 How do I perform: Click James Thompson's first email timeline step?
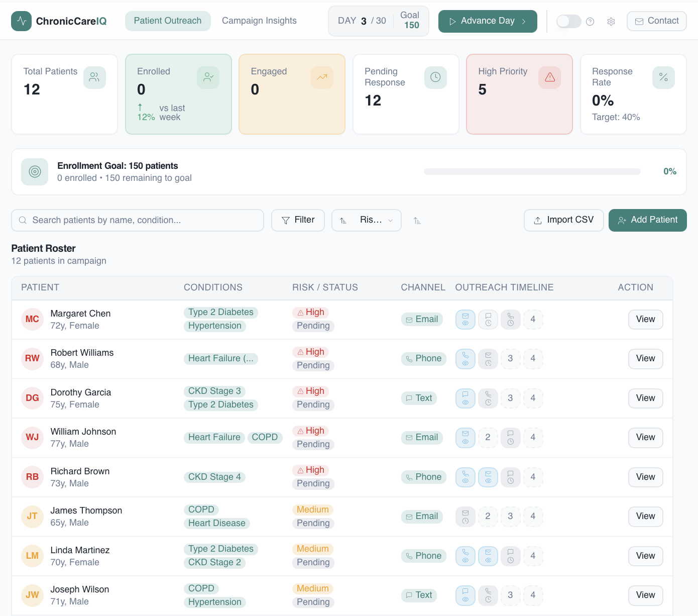[x=466, y=517]
